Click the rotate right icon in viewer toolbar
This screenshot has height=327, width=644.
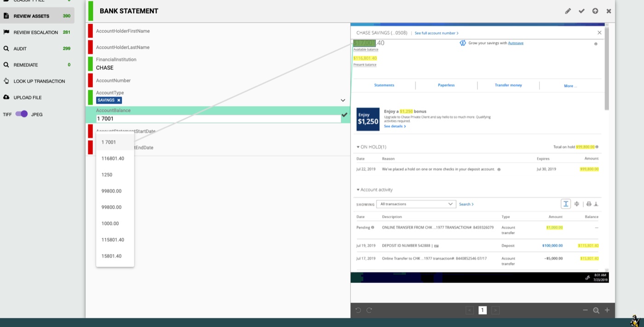pyautogui.click(x=369, y=310)
